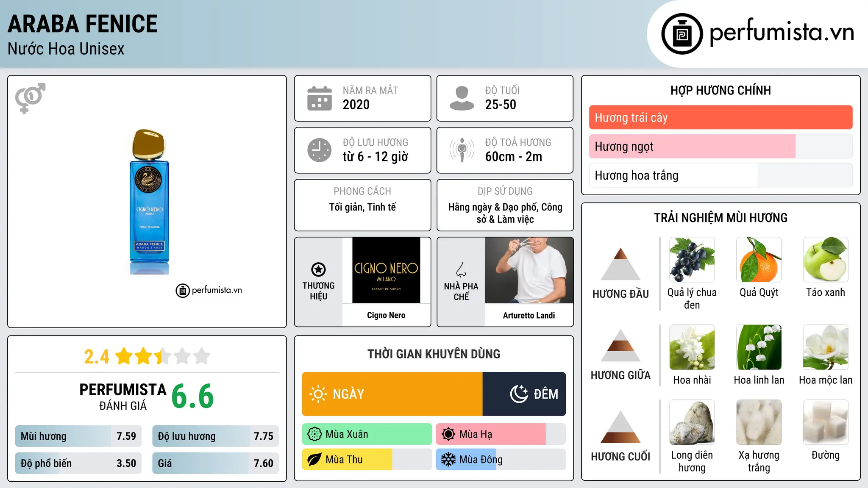Click the flower icon for Mùa Xuân
Image resolution: width=868 pixels, height=488 pixels.
pos(314,434)
